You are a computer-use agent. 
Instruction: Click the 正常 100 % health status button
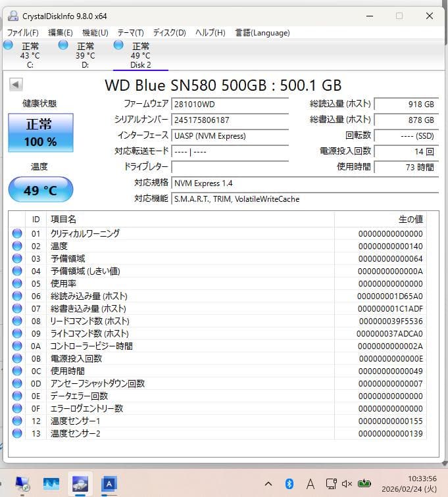pyautogui.click(x=41, y=133)
